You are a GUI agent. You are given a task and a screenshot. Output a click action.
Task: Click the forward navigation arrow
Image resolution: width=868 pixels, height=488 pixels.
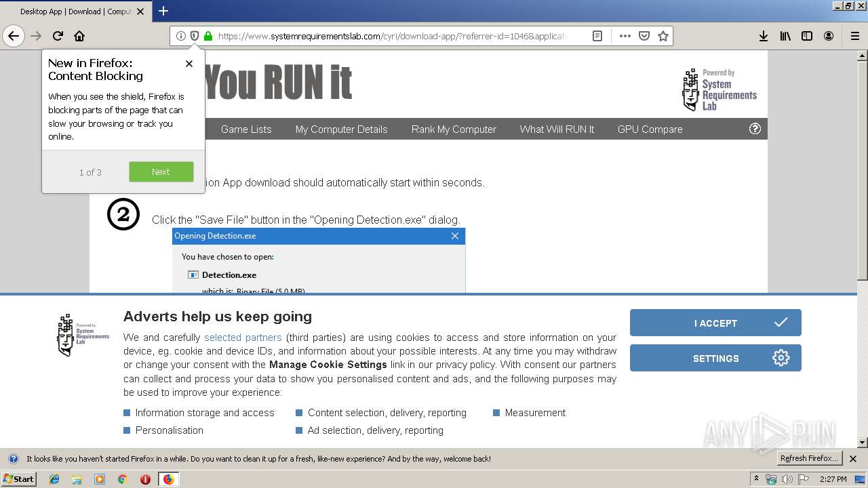point(36,36)
